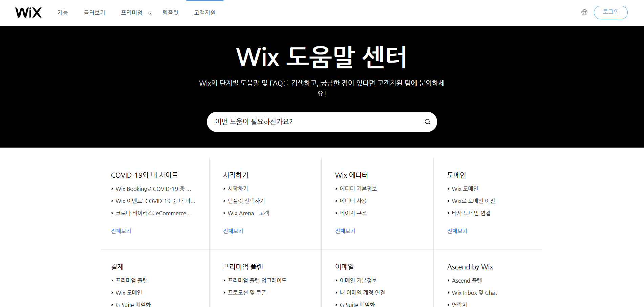The image size is (644, 307).
Task: Open Wix 도메인 article under 도메인 section
Action: tap(465, 189)
